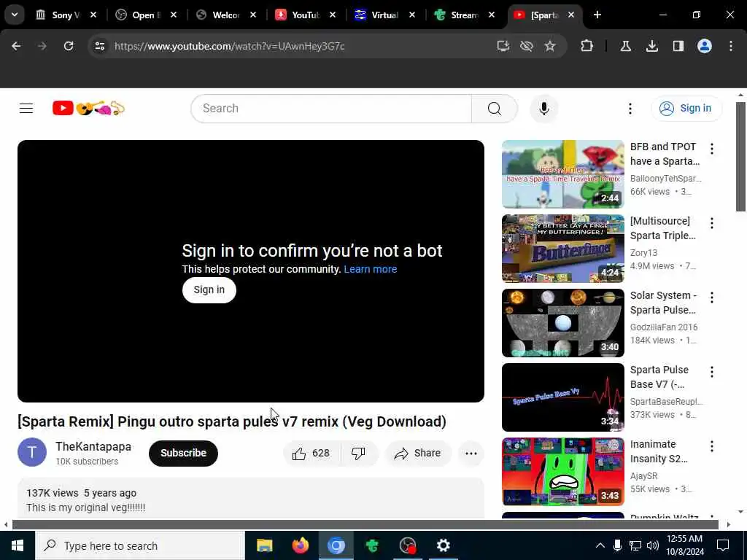
Task: Open TheKantapapa channel avatar
Action: (32, 452)
